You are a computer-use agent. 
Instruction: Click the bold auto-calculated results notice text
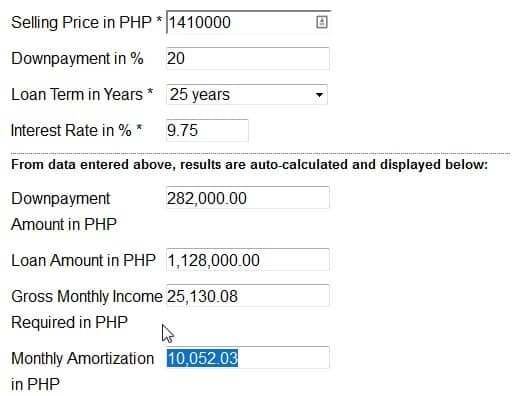tap(249, 165)
